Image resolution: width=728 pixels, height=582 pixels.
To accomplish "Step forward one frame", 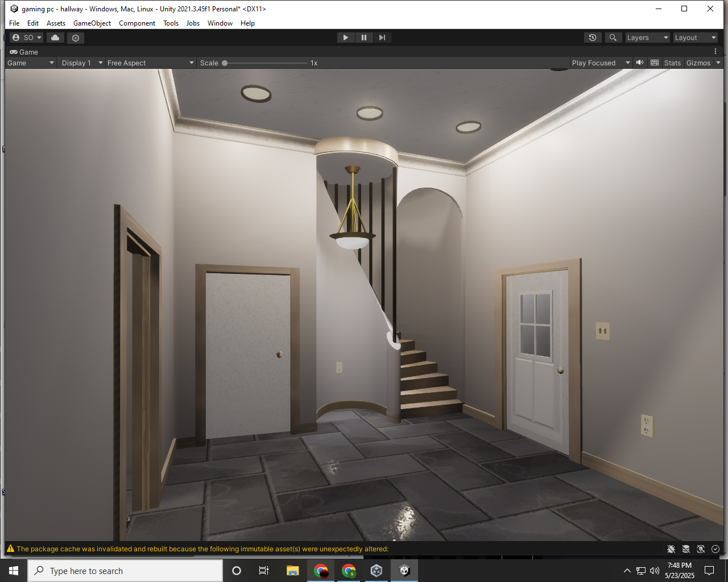I will [x=382, y=38].
